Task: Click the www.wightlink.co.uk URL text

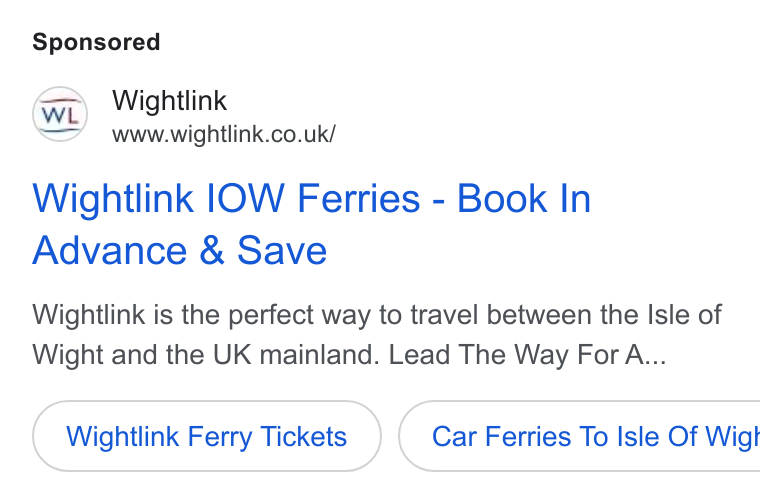Action: click(x=223, y=134)
